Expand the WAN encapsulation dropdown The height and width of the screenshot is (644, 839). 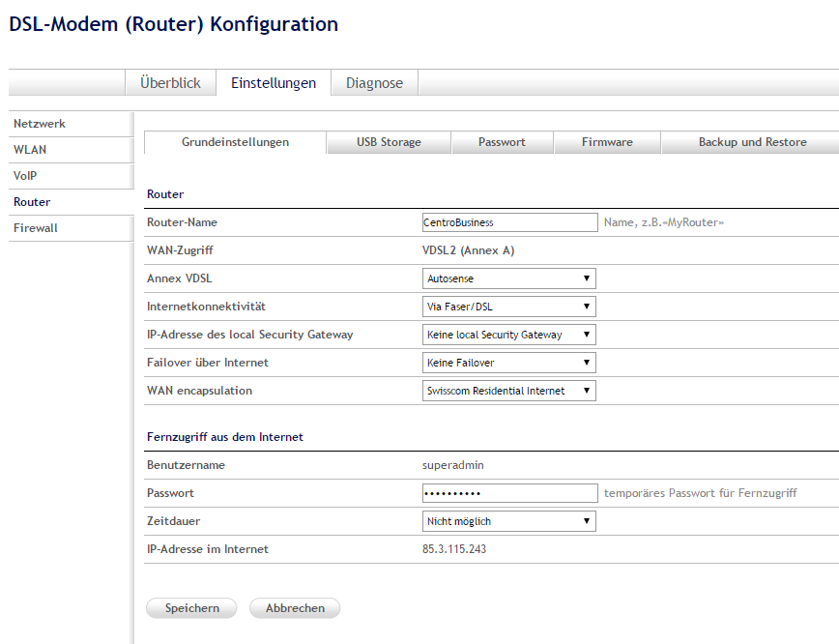coord(509,391)
